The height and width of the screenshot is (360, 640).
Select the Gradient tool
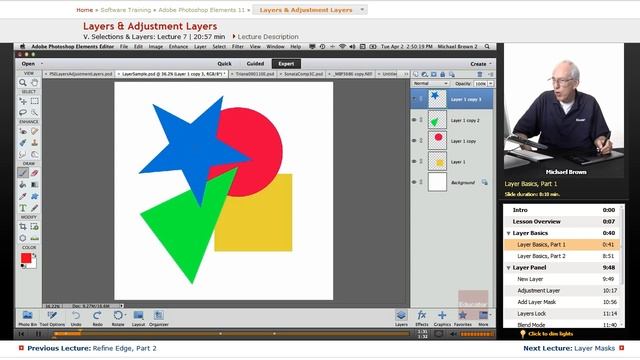[x=35, y=185]
